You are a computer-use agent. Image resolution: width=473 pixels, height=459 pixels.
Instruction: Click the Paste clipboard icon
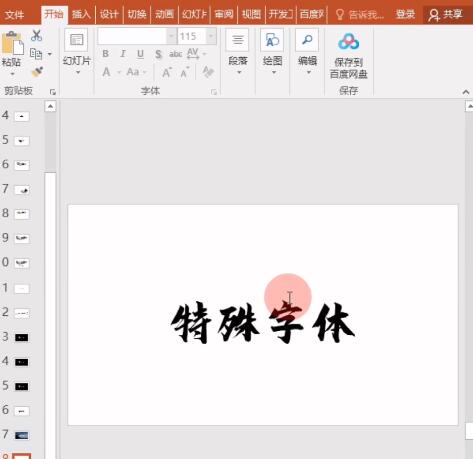point(13,43)
